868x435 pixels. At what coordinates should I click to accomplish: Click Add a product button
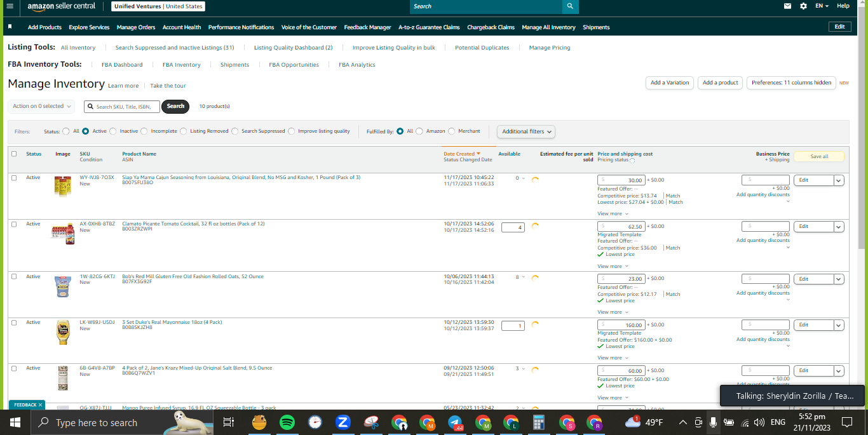[720, 83]
